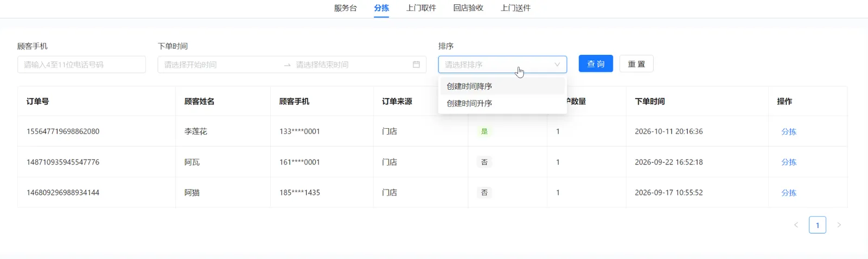Click order number 155647719698862080
This screenshot has width=868, height=259.
tap(63, 131)
